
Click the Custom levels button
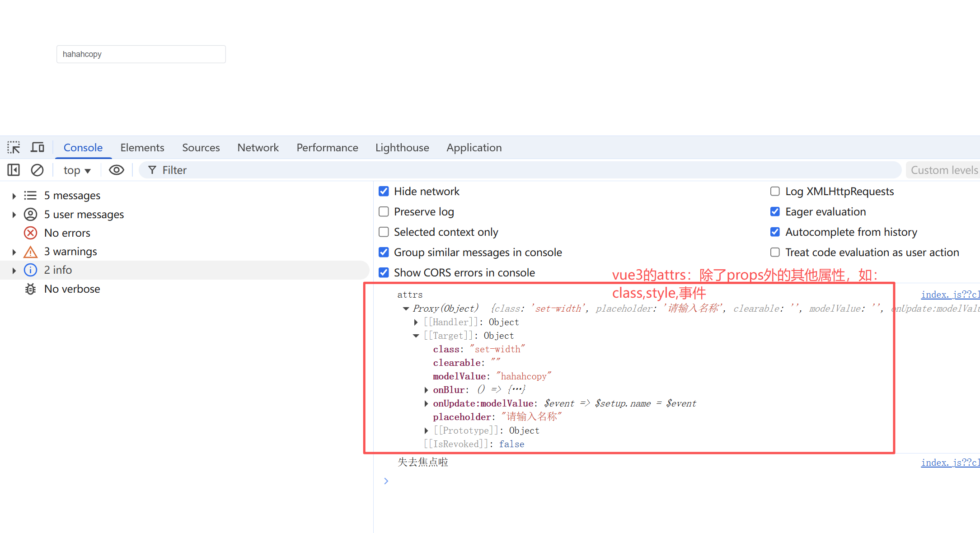[x=943, y=170]
